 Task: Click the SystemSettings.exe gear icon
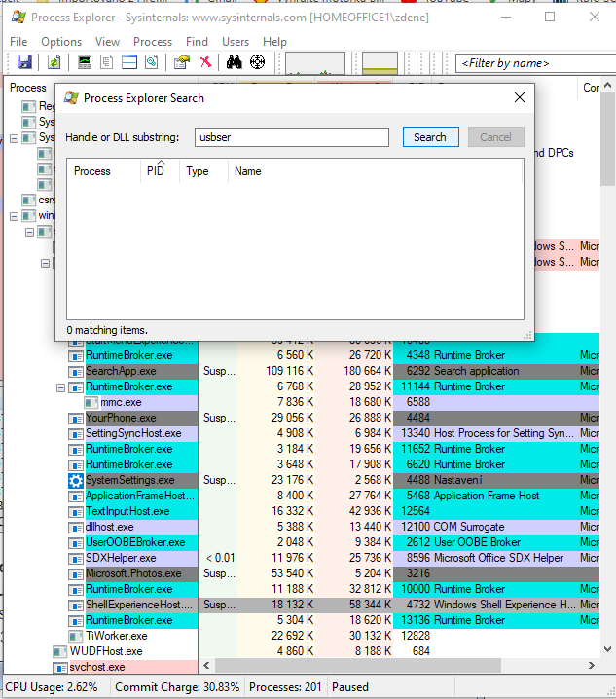[76, 480]
